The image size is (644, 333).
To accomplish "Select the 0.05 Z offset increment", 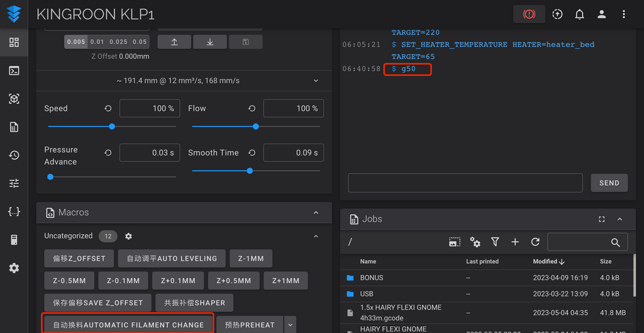I will pos(140,42).
